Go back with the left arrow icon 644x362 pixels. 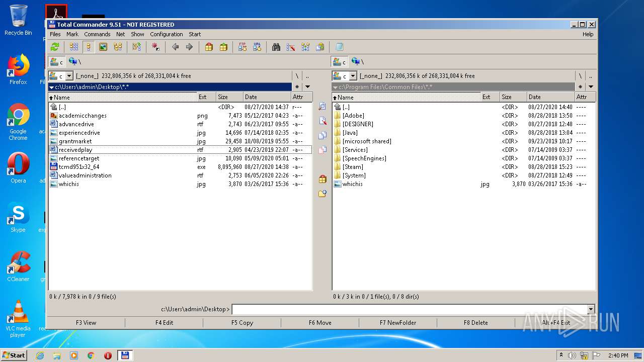tap(175, 47)
